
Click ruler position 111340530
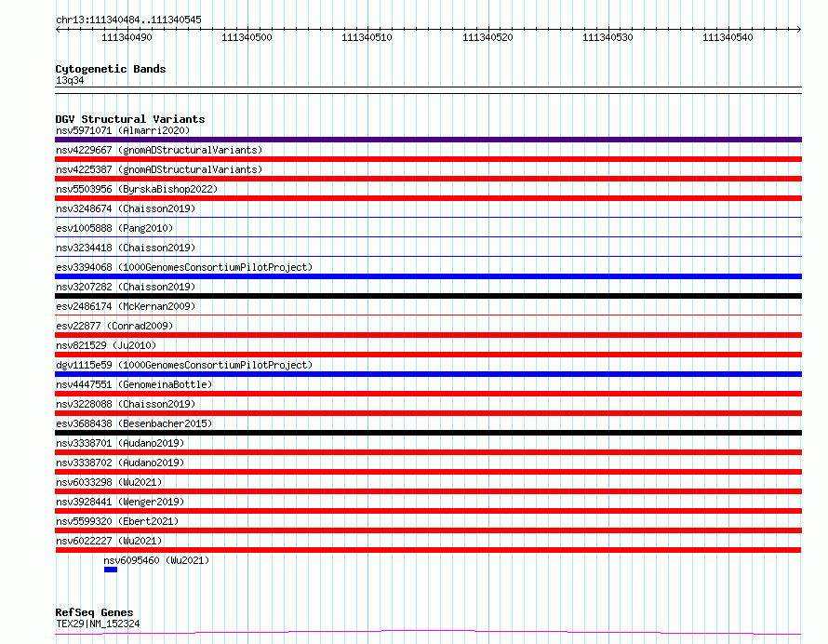[608, 37]
